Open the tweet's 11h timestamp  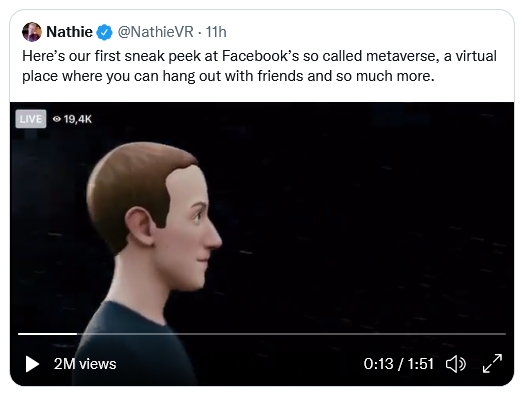click(x=216, y=32)
